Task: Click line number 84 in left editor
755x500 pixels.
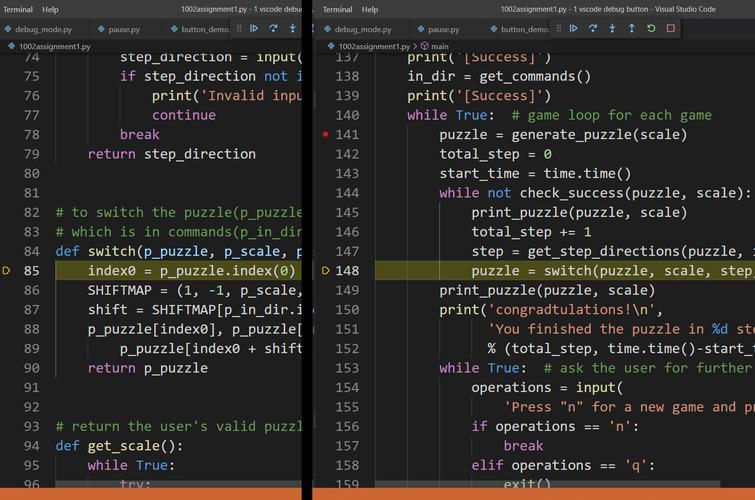Action: point(32,251)
